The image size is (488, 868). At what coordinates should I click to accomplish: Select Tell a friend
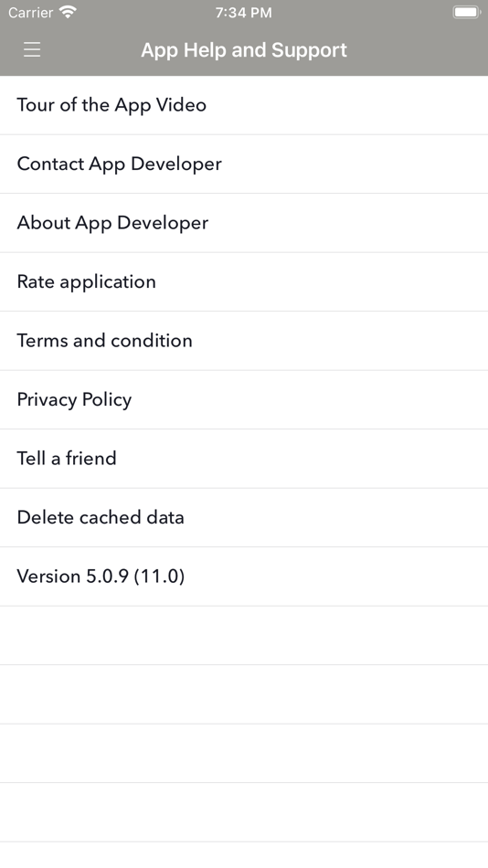[244, 459]
